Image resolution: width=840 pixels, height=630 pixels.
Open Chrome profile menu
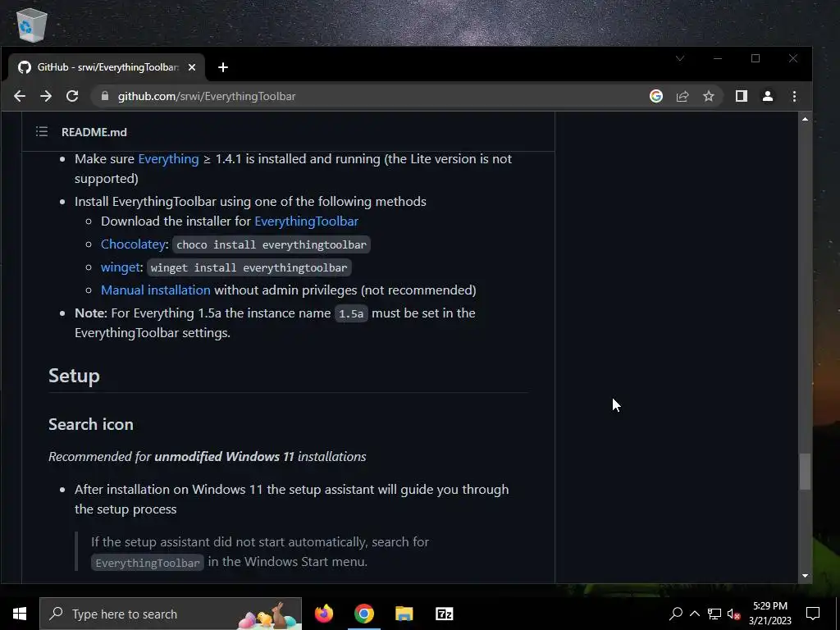pyautogui.click(x=768, y=96)
